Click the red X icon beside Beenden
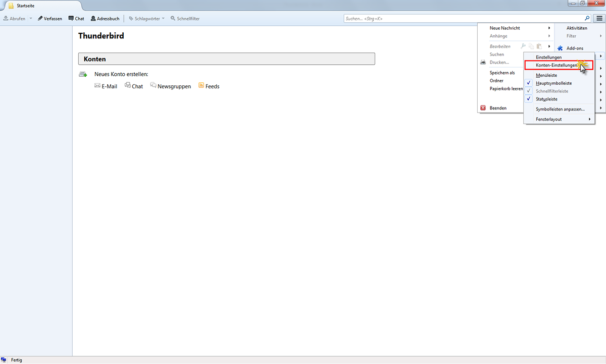 pyautogui.click(x=483, y=108)
